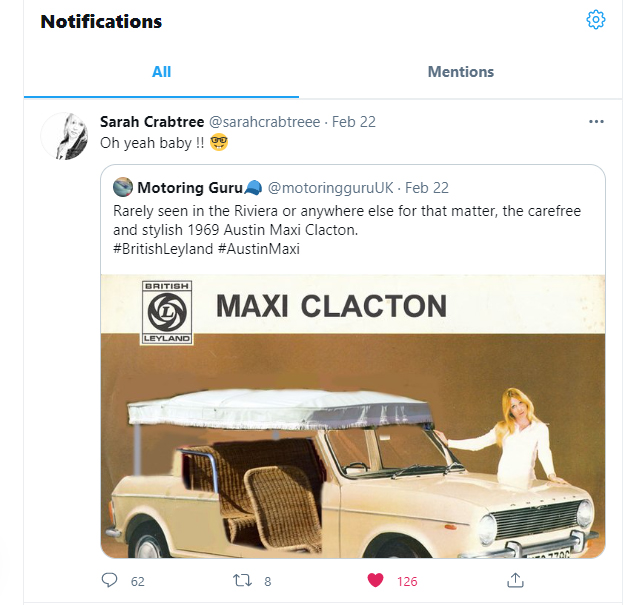
Task: Open the @motoringguruUK handle link
Action: click(x=331, y=187)
